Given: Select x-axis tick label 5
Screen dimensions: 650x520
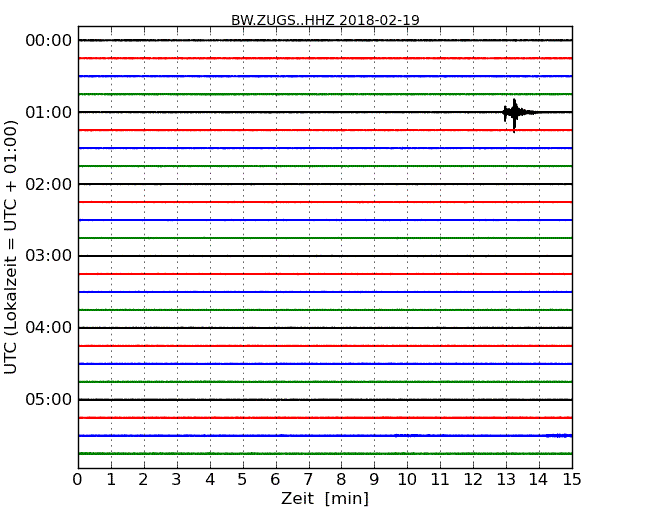Looking at the screenshot, I should coord(243,479).
